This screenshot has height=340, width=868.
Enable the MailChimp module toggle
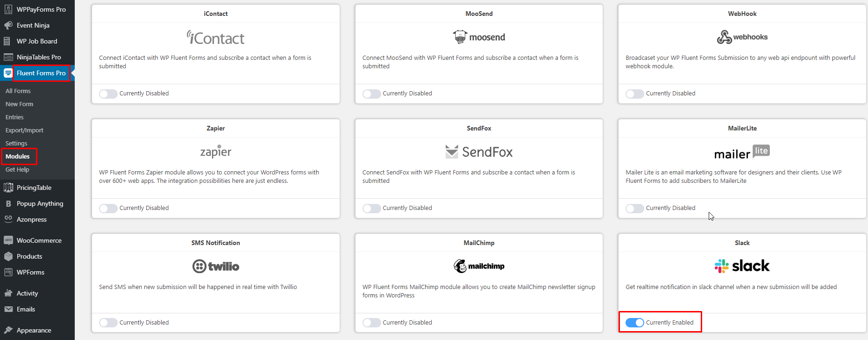(x=371, y=323)
